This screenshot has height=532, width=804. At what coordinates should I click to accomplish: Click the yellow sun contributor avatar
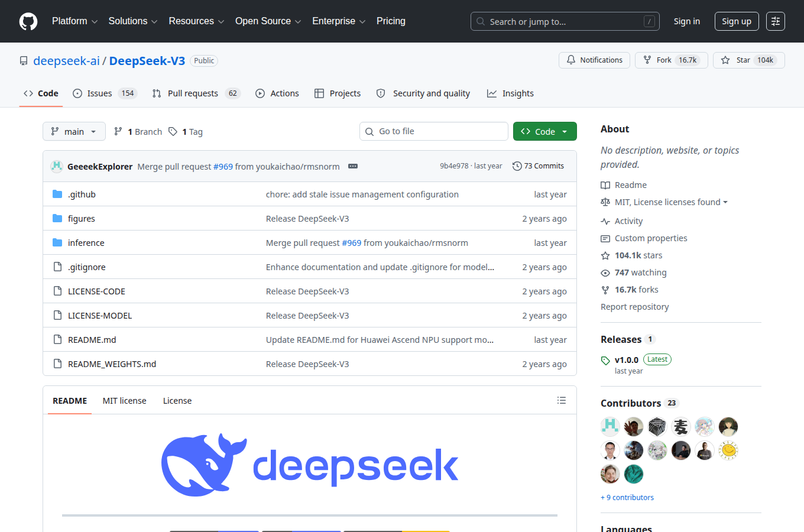point(728,450)
